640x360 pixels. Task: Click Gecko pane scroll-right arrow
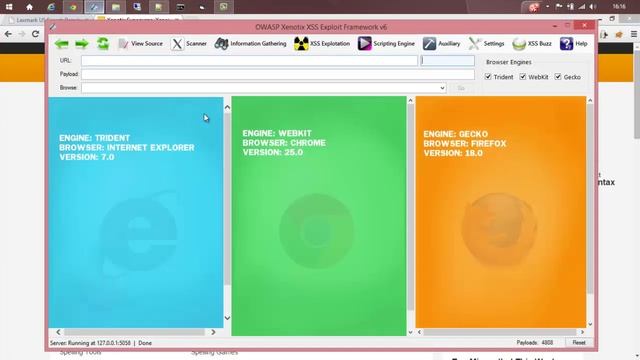click(582, 332)
